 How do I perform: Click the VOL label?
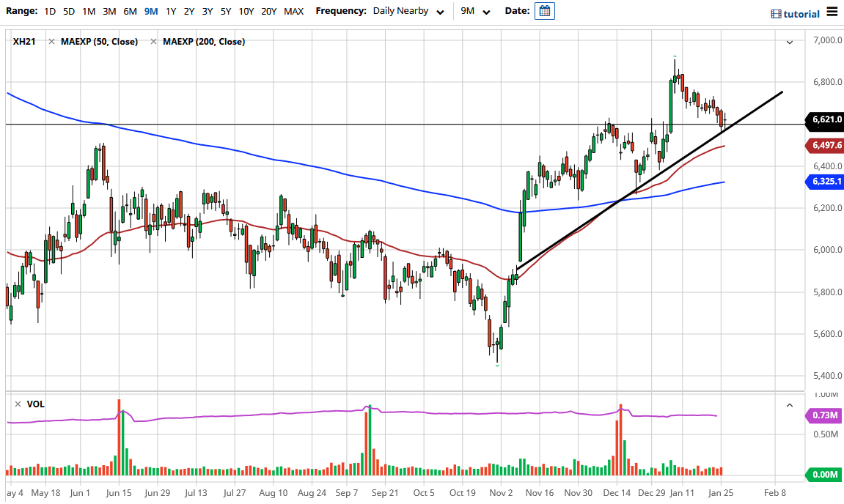35,404
